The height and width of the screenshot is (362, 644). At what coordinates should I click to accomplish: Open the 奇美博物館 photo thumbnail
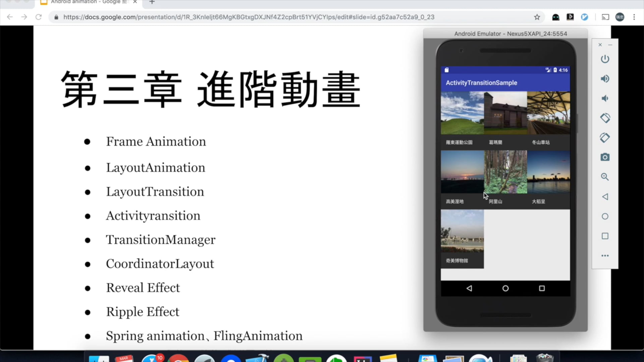[x=462, y=231]
